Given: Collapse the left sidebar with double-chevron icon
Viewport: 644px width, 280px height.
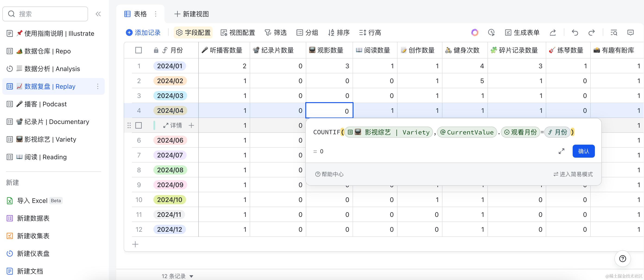Looking at the screenshot, I should 98,14.
